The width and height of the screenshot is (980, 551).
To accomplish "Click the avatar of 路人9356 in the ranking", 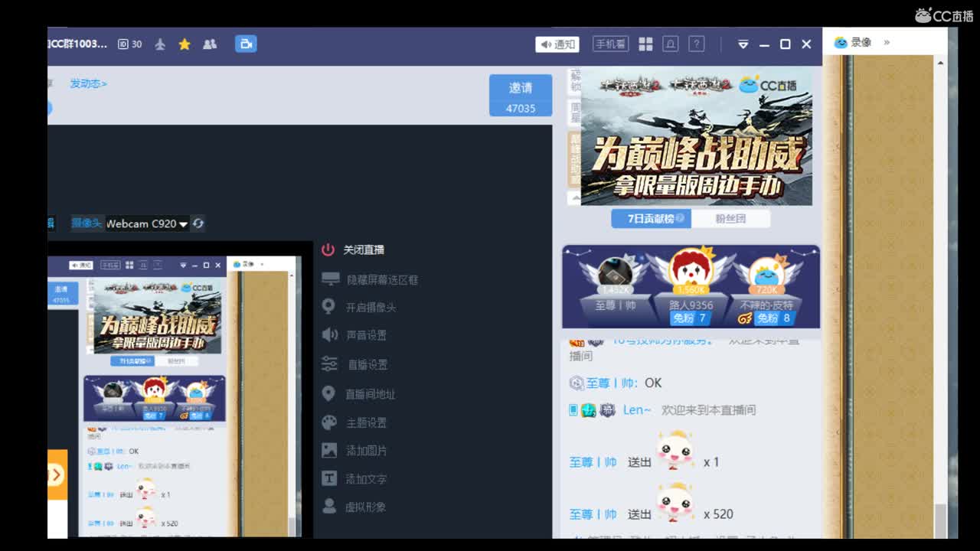I will coord(691,269).
